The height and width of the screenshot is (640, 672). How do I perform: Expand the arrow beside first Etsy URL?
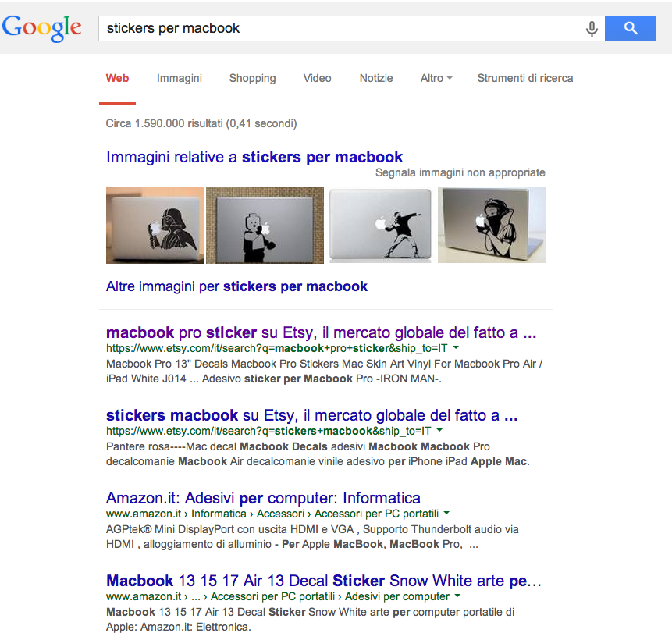[x=456, y=347]
